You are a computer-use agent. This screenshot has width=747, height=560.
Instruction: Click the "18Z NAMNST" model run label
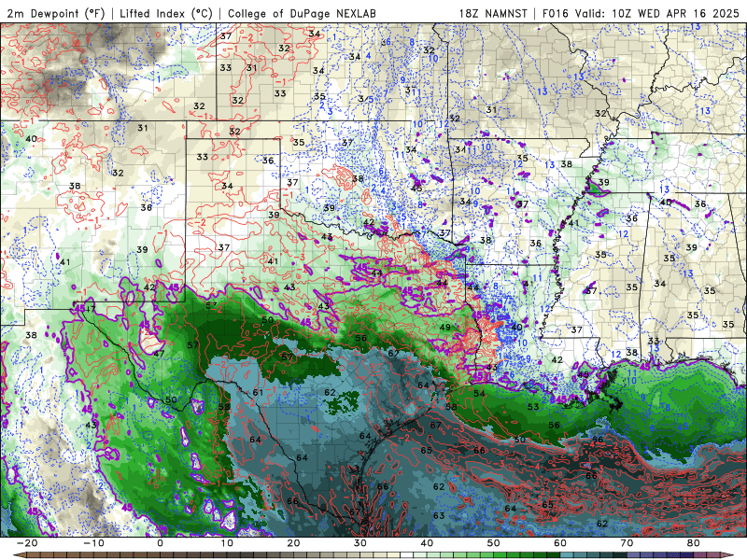(493, 13)
